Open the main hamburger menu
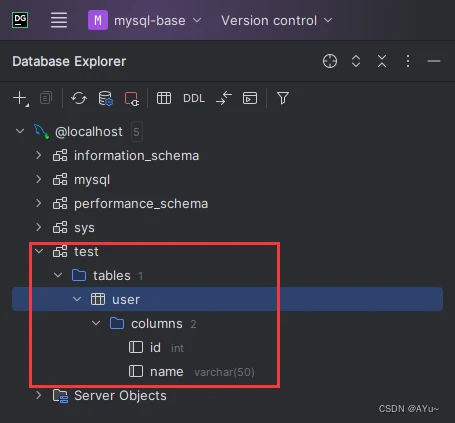 tap(59, 20)
